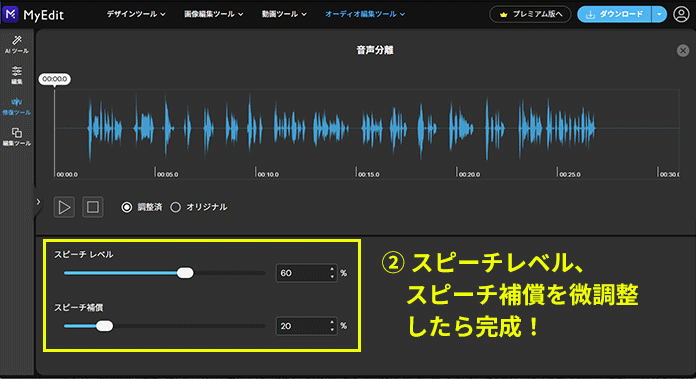
Task: Click the MyEdit logo
Action: pyautogui.click(x=34, y=15)
